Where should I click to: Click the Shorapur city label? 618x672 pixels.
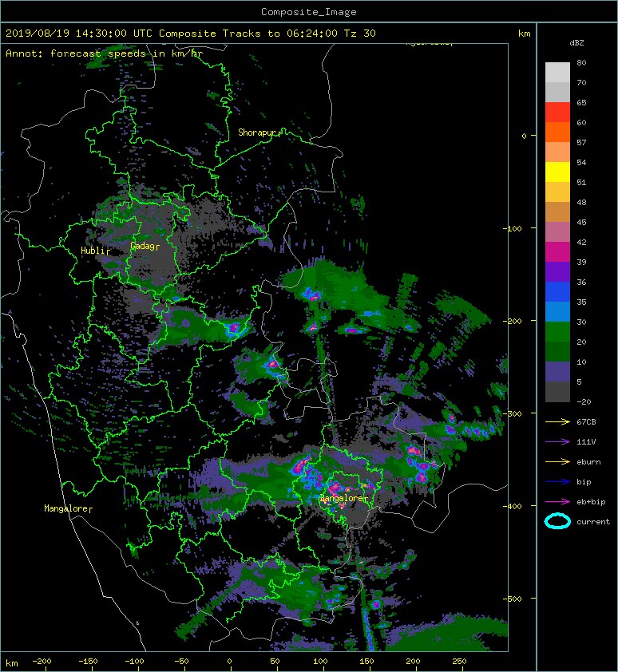click(x=259, y=132)
